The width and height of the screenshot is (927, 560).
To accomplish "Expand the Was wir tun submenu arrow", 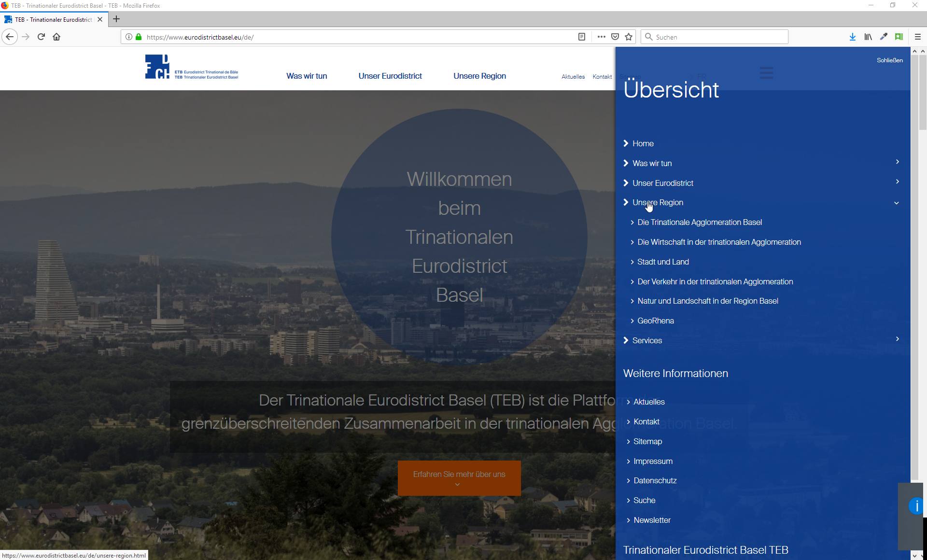I will [897, 162].
